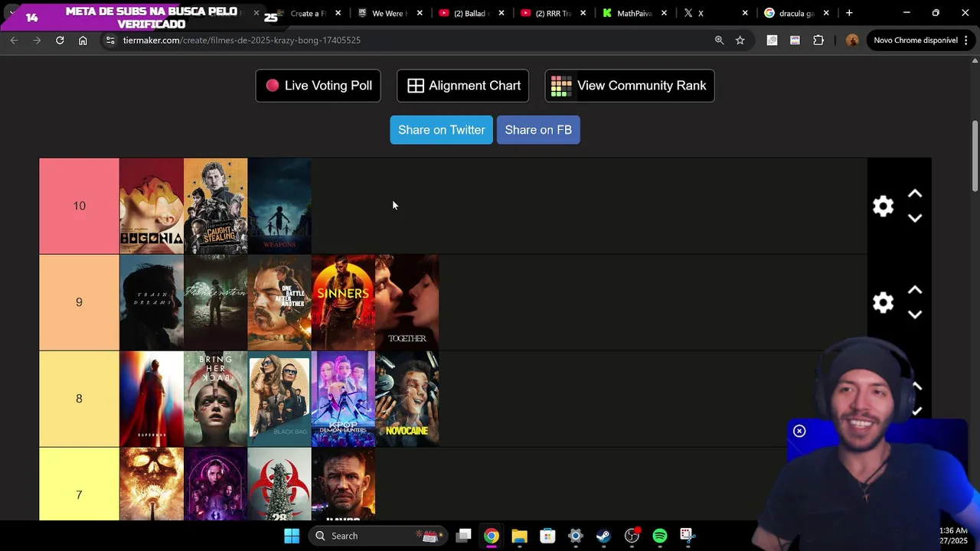Select the Caught Stealing poster
The width and height of the screenshot is (980, 551).
click(215, 206)
